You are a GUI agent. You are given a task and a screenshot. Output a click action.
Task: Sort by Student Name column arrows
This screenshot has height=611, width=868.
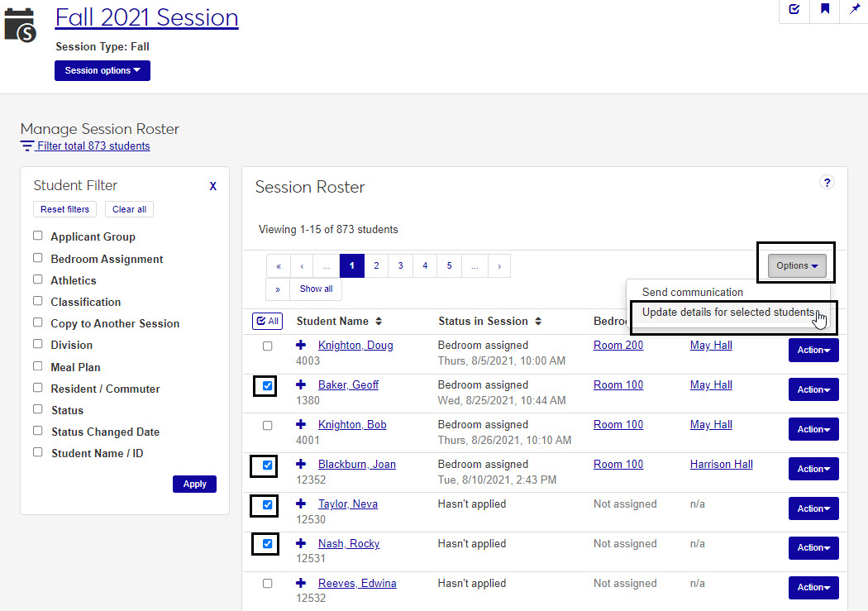pos(379,321)
